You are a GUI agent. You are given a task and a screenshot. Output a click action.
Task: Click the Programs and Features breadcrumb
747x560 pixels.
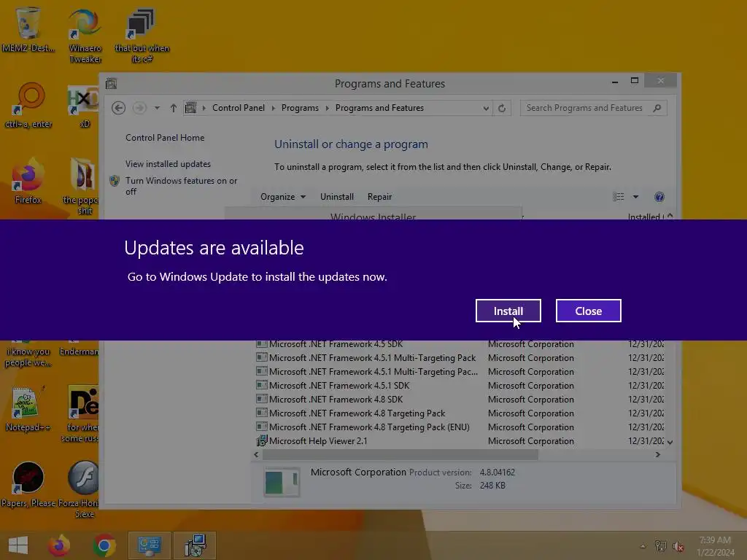pyautogui.click(x=379, y=108)
